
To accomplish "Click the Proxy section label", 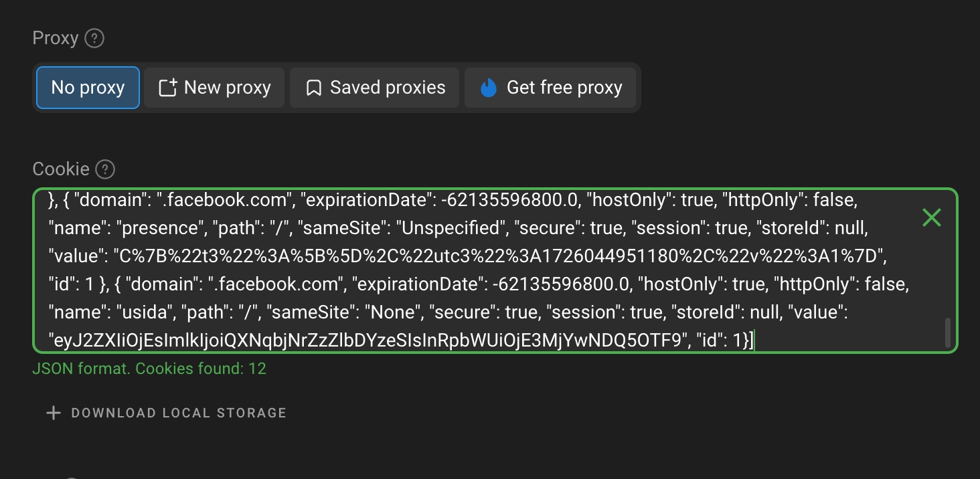I will 56,39.
